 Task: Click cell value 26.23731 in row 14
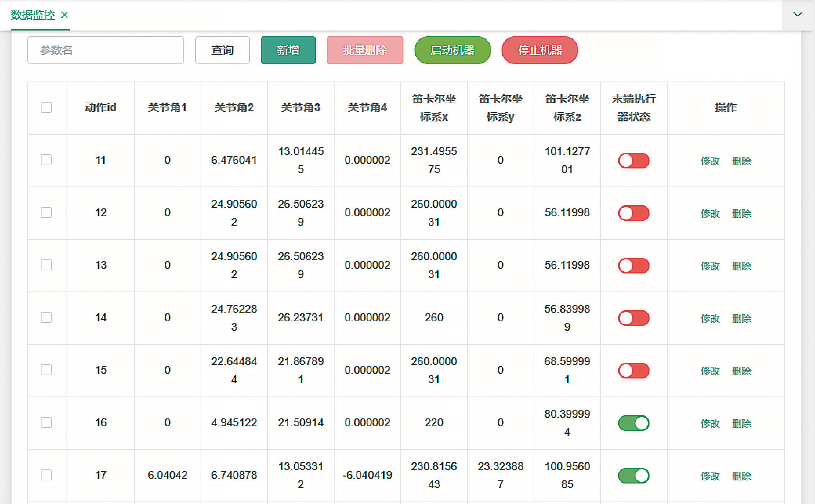[x=301, y=317]
